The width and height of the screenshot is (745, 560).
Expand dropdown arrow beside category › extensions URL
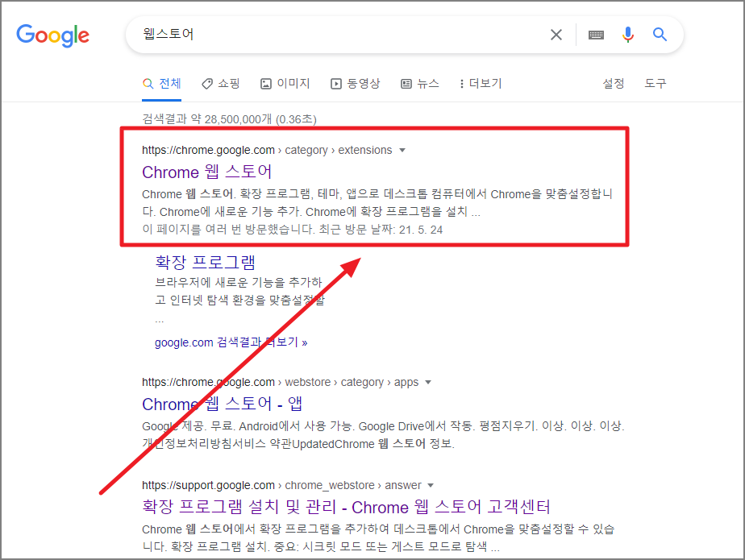click(x=402, y=151)
